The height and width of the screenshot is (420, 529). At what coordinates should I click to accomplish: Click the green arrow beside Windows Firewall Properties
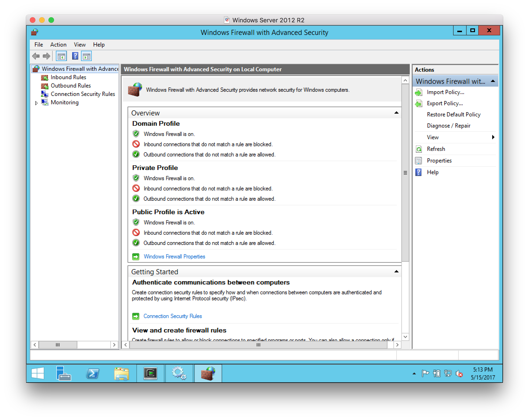tap(136, 257)
